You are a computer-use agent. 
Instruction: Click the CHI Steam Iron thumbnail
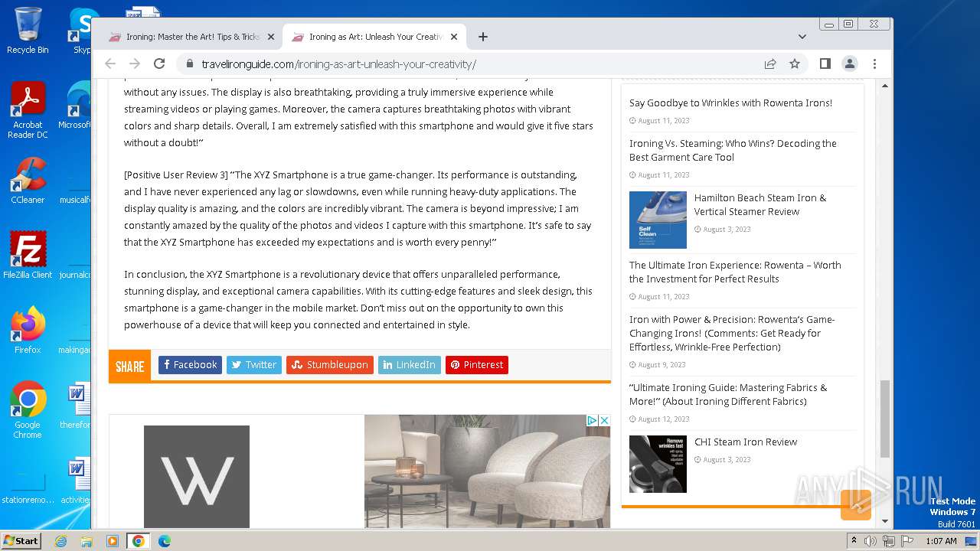658,464
